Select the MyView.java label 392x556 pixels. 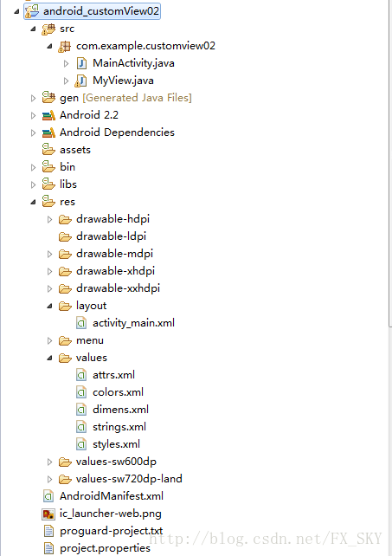pos(123,81)
